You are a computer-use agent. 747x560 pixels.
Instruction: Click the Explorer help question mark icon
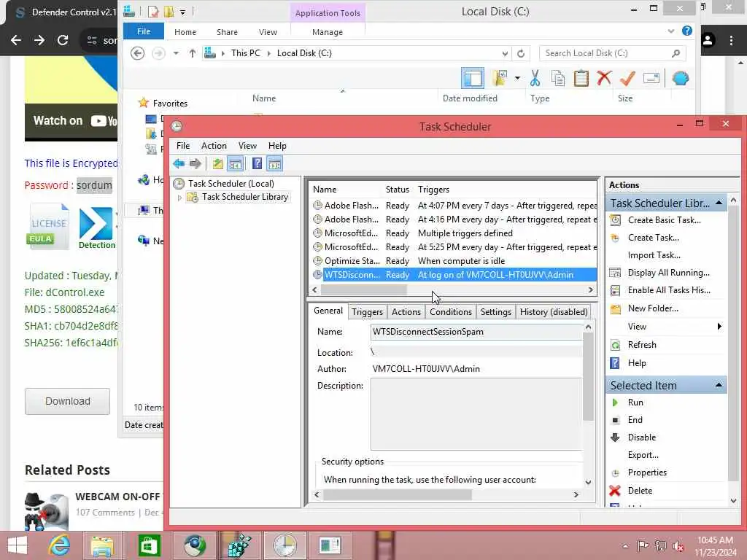click(x=687, y=31)
